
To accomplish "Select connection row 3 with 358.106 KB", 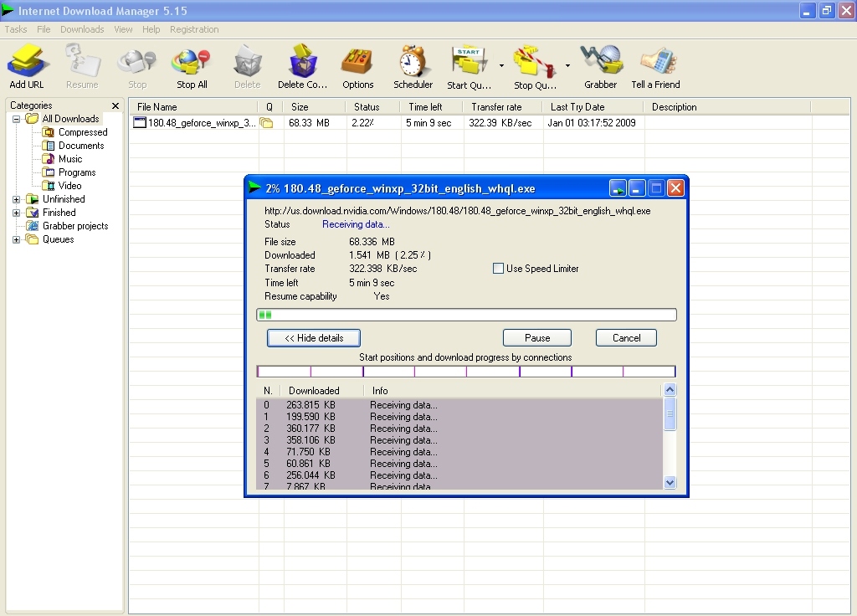I will coord(459,440).
